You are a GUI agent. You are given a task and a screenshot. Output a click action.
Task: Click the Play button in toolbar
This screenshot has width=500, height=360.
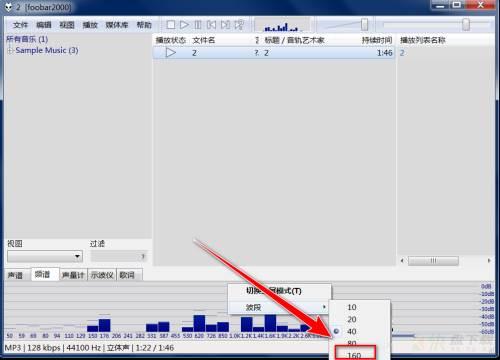point(184,25)
